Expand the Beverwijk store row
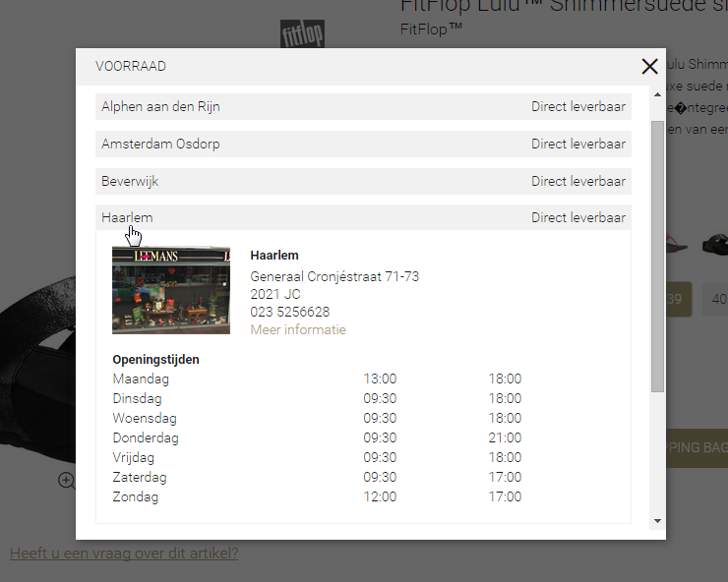This screenshot has width=728, height=582. [363, 181]
